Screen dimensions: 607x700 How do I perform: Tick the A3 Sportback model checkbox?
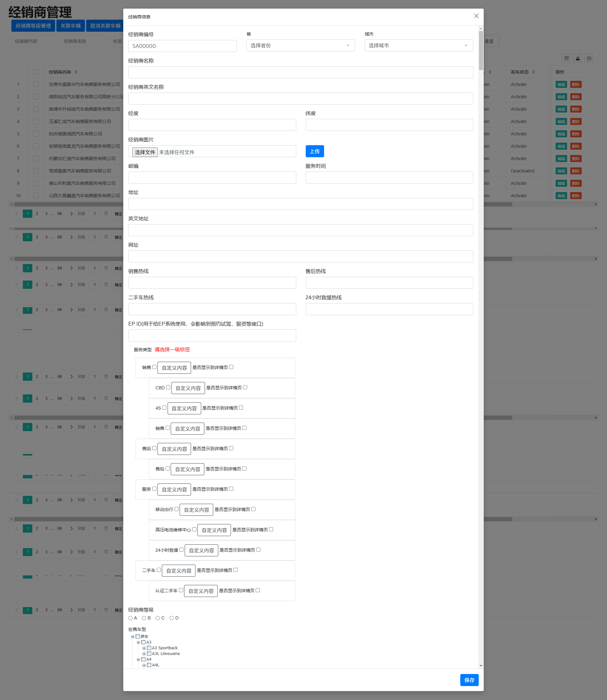[x=149, y=648]
